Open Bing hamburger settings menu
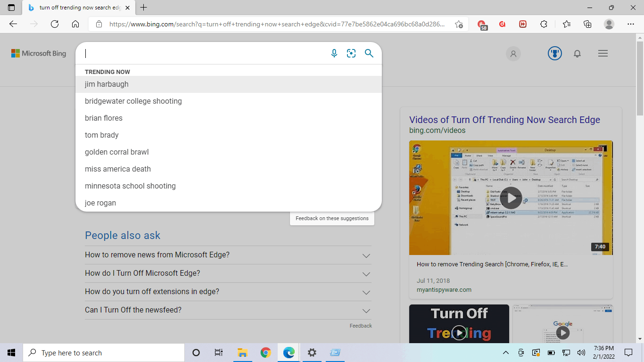The height and width of the screenshot is (362, 644). tap(603, 54)
